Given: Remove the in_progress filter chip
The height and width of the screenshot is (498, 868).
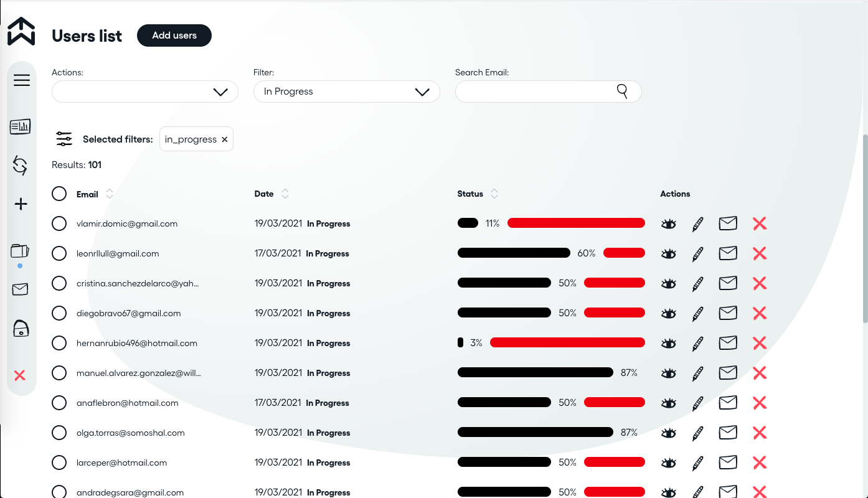Looking at the screenshot, I should (x=225, y=139).
